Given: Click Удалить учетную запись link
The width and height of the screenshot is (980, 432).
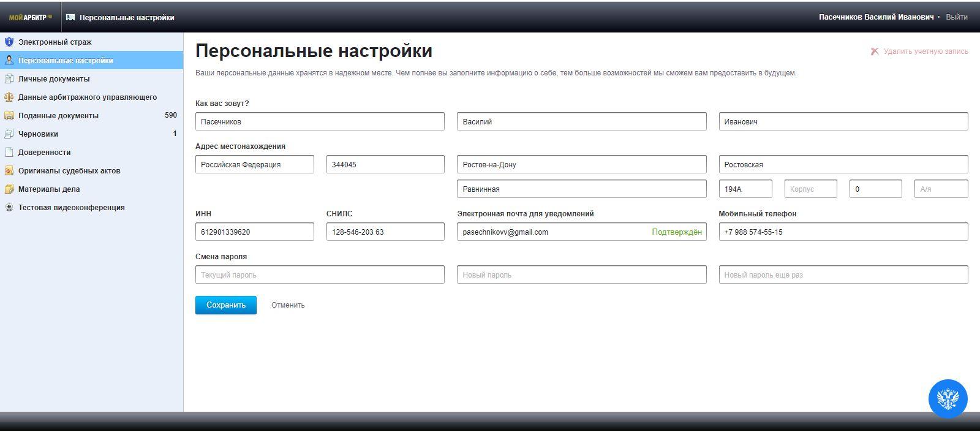Looking at the screenshot, I should point(925,51).
